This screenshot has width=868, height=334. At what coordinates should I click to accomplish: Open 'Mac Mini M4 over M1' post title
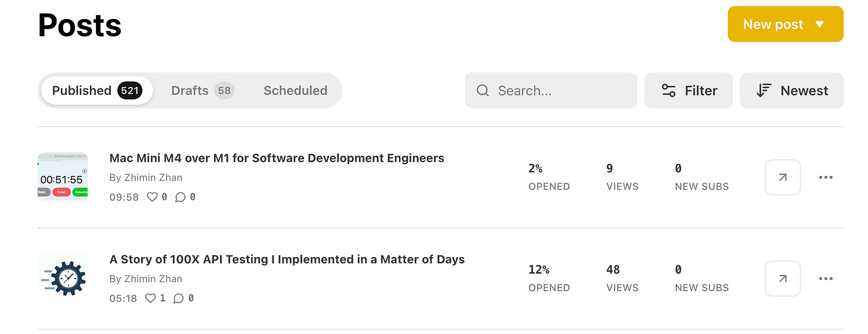point(277,158)
